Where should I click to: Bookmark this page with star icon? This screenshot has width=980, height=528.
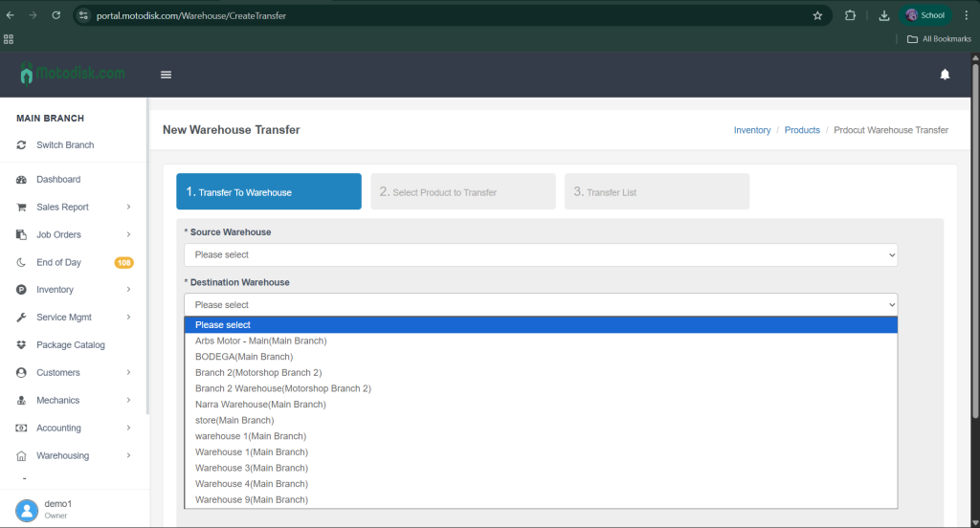817,15
